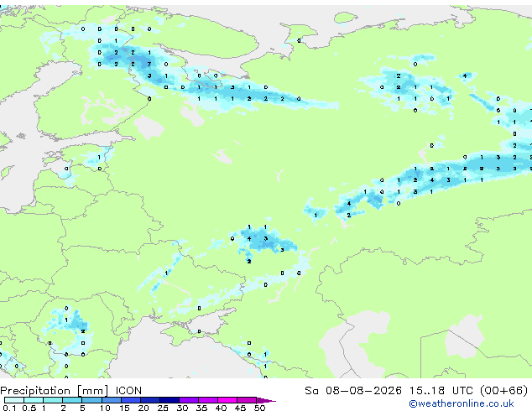The image size is (532, 411).
Task: Click the 25–30 mm legend swatch
Action: [169, 400]
